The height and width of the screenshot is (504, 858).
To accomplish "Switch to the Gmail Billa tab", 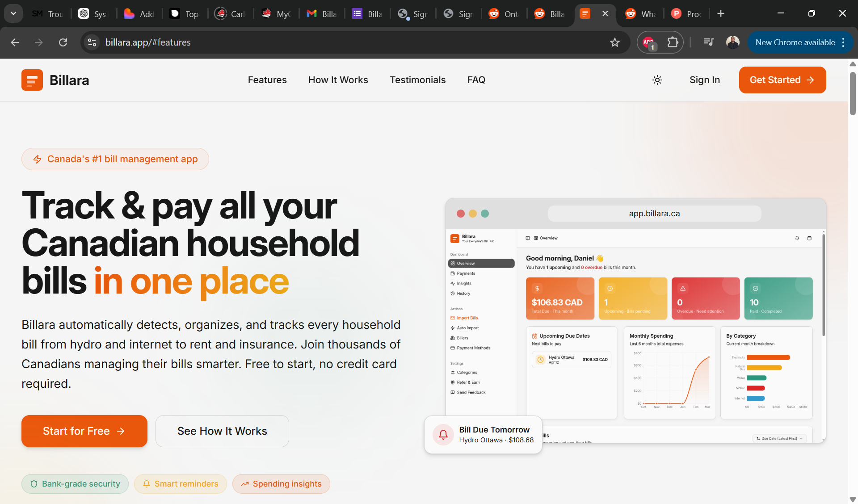I will click(x=322, y=14).
